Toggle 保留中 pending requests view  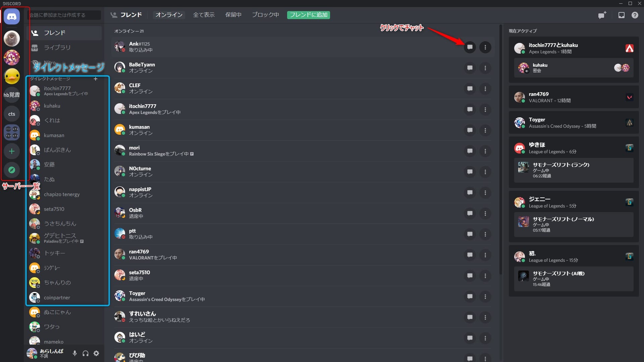[x=233, y=15]
